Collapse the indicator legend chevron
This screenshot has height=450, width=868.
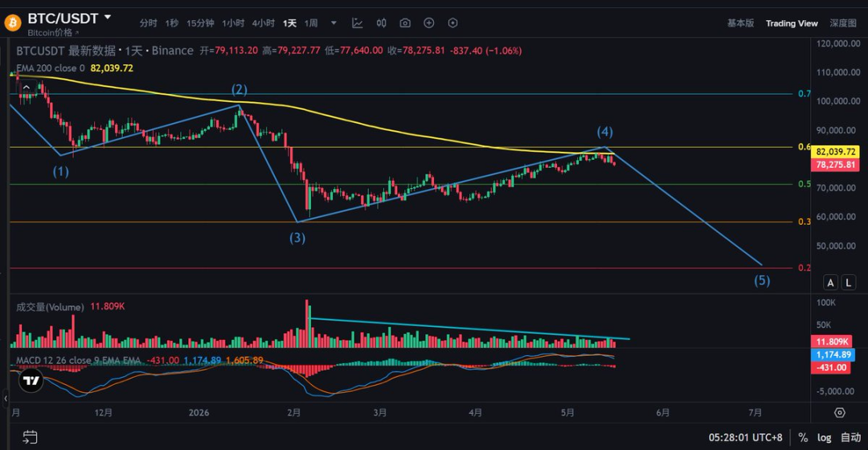coord(26,87)
